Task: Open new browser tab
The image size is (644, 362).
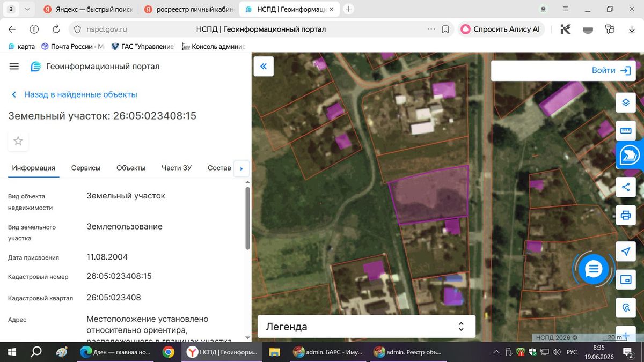Action: pyautogui.click(x=349, y=9)
